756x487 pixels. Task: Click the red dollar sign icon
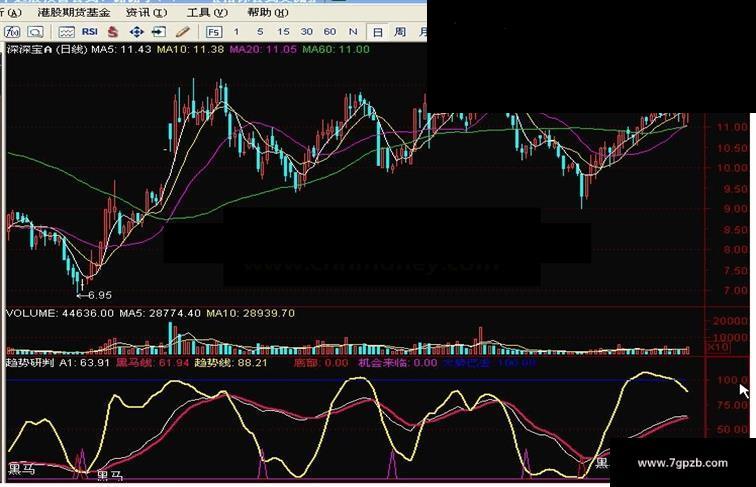click(x=113, y=32)
